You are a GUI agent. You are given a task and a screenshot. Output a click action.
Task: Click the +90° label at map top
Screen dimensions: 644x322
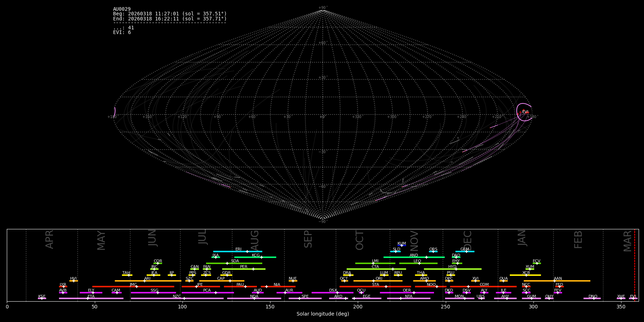coord(323,8)
